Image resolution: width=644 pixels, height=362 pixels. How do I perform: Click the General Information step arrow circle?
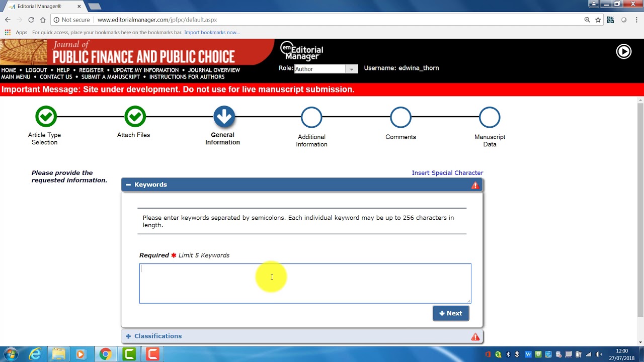(x=224, y=117)
